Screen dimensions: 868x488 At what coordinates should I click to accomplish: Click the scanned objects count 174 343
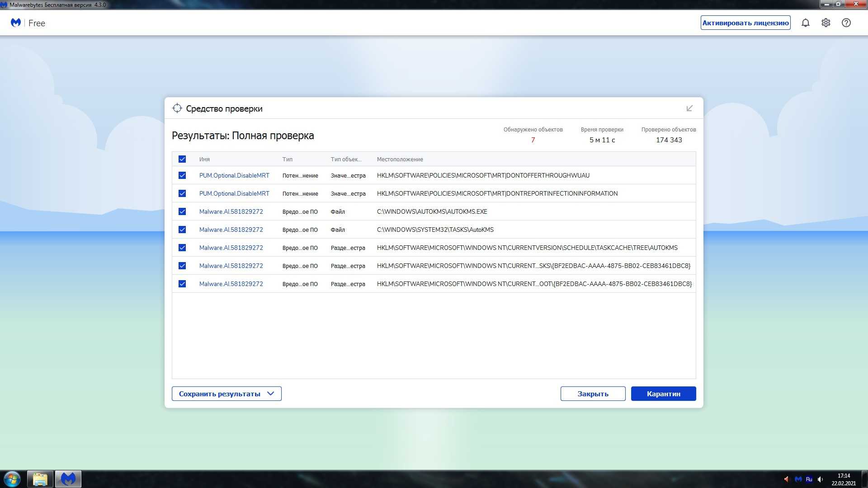point(669,140)
